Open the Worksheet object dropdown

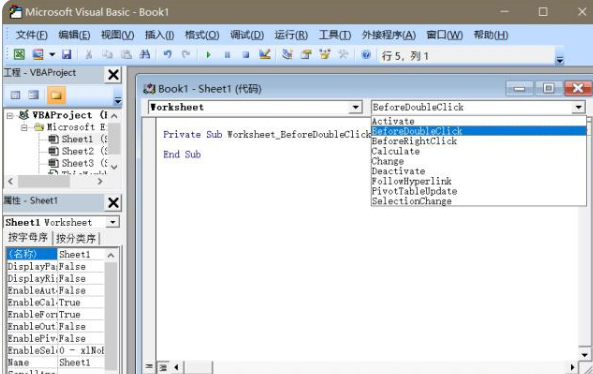click(355, 107)
